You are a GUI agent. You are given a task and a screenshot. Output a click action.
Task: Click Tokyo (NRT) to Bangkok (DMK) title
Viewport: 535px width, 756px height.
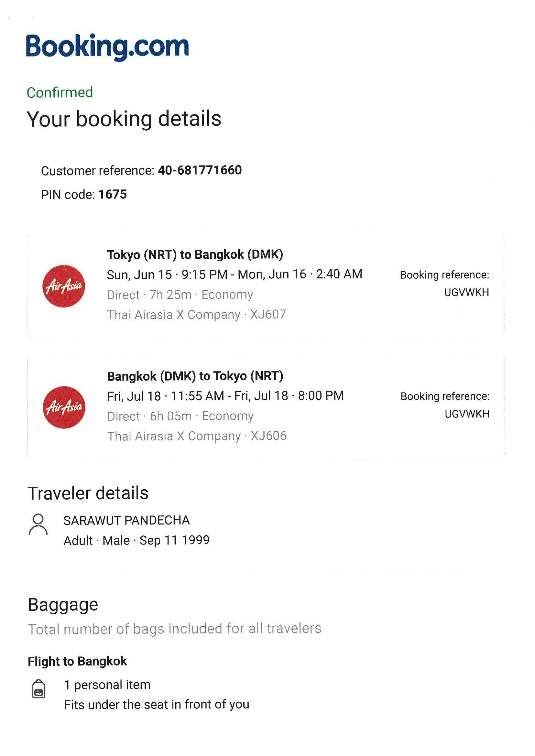point(195,254)
